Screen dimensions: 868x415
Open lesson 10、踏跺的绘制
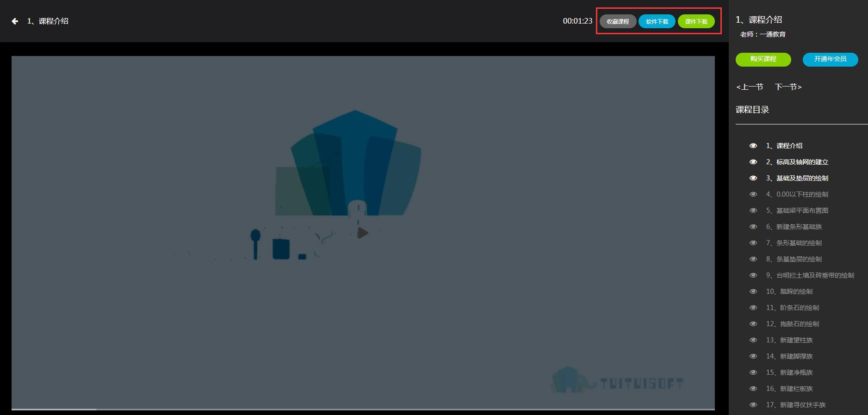tap(789, 291)
